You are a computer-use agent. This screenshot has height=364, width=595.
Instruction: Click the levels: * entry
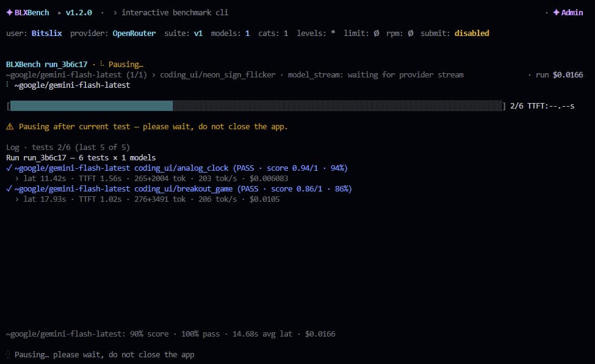point(316,34)
